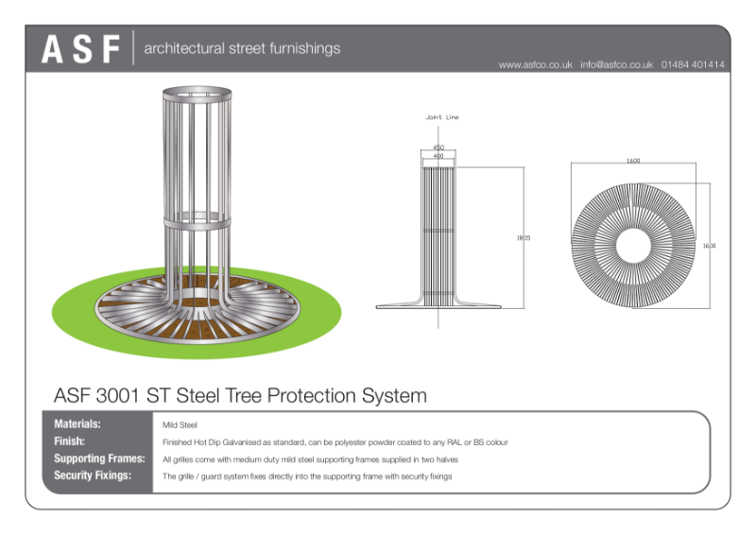Click the 'architectural street furnishings' tagline
The height and width of the screenshot is (535, 756).
pos(242,48)
